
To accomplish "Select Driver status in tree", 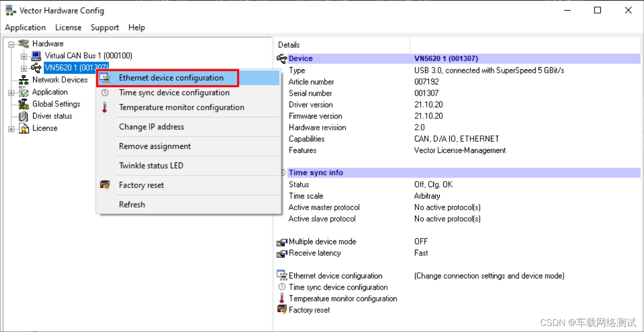I will click(x=52, y=116).
